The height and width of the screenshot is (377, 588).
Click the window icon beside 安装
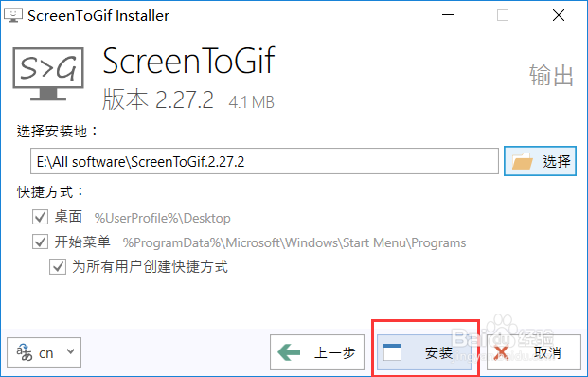click(392, 352)
